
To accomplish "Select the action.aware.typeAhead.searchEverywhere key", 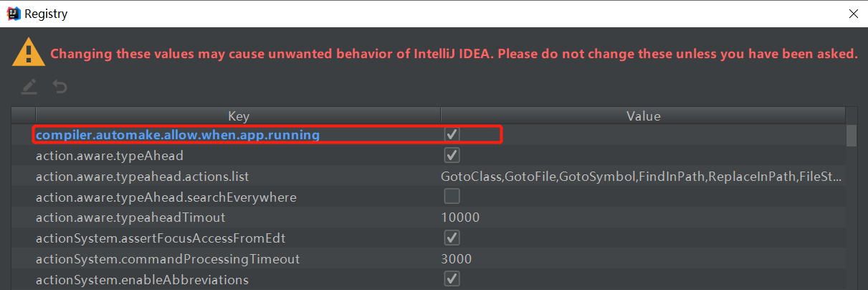I will click(x=166, y=197).
